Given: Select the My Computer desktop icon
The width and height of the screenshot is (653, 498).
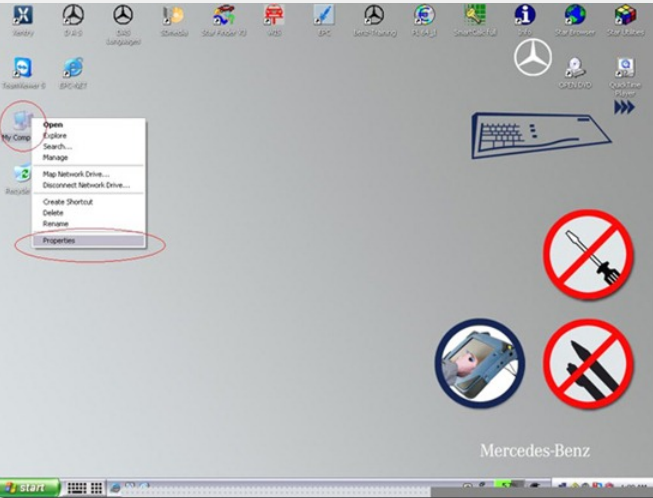Looking at the screenshot, I should click(x=21, y=122).
